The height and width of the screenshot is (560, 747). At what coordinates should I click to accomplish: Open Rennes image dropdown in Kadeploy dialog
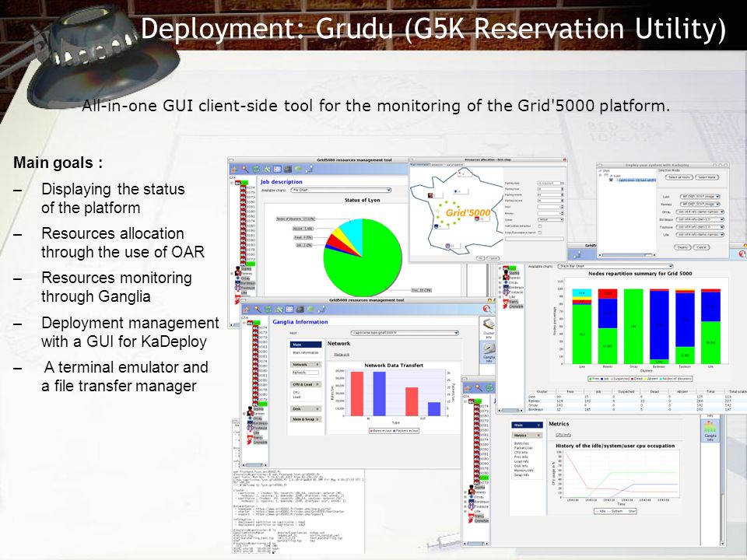click(700, 205)
